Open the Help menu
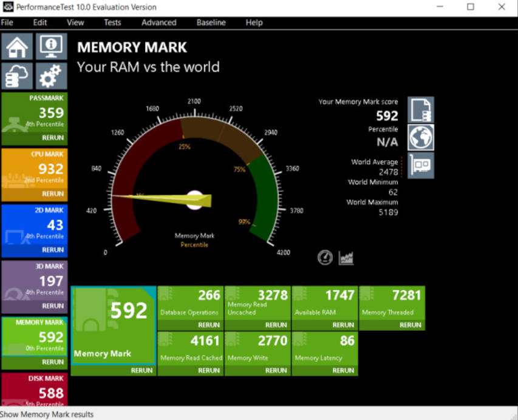This screenshot has height=420, width=518. [x=254, y=22]
